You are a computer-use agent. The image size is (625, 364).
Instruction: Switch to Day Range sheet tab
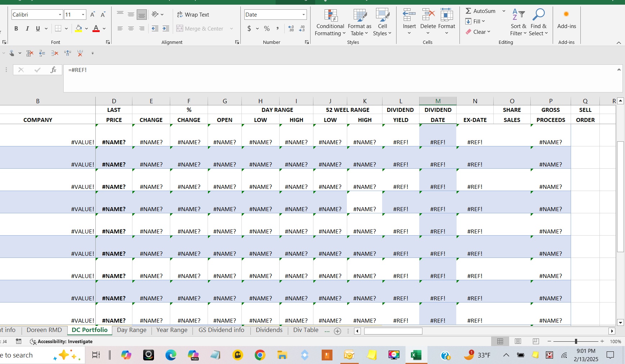click(x=132, y=330)
